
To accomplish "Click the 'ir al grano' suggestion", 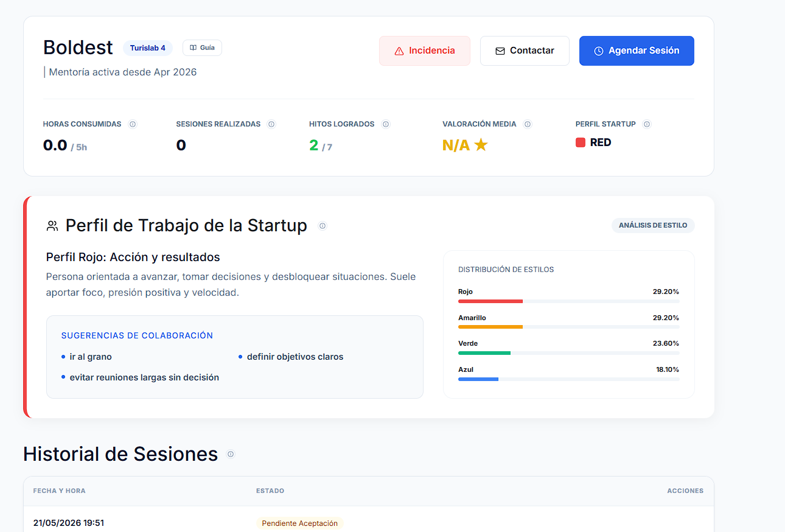I will click(x=91, y=357).
